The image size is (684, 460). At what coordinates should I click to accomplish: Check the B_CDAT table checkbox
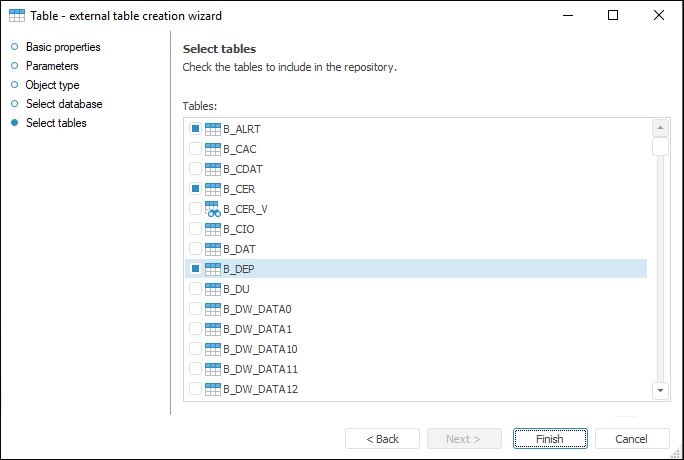point(195,169)
